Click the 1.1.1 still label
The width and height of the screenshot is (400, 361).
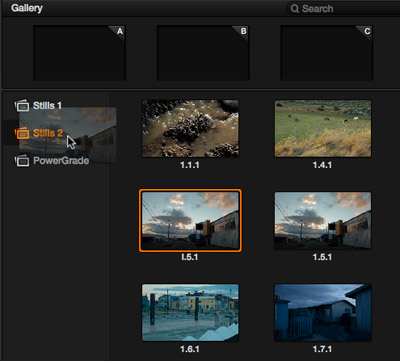pyautogui.click(x=190, y=165)
